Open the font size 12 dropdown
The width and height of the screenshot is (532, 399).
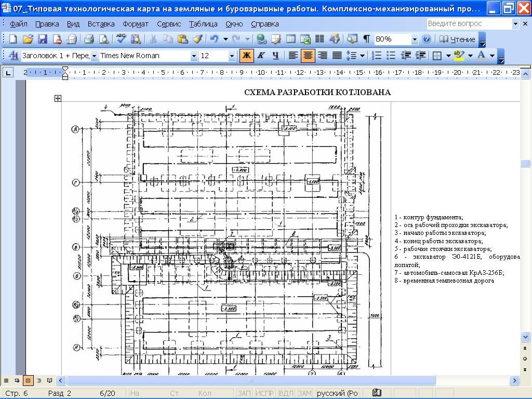pos(232,56)
